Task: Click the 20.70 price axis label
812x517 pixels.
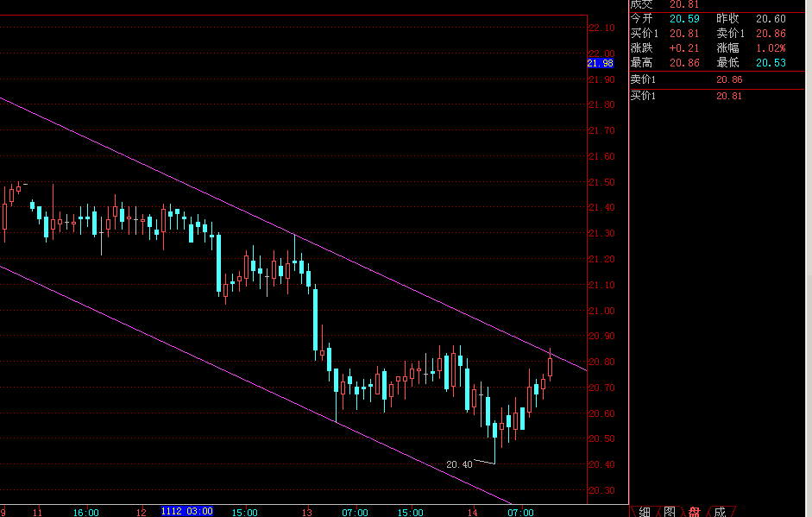Action: [601, 388]
